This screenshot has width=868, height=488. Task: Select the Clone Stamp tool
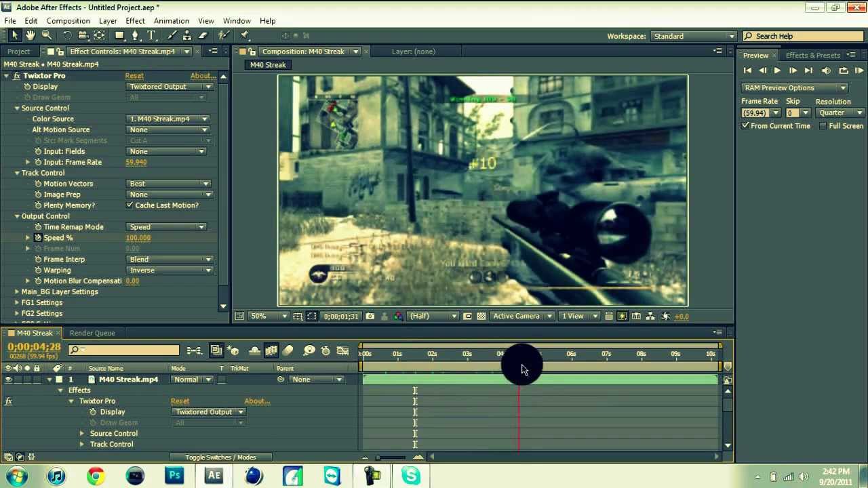(x=188, y=35)
